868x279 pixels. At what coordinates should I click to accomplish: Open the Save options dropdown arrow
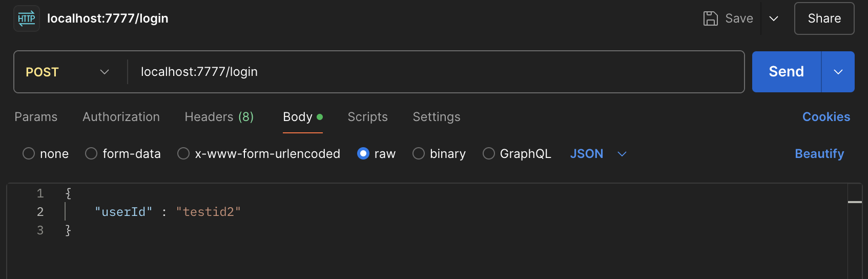[x=774, y=18]
